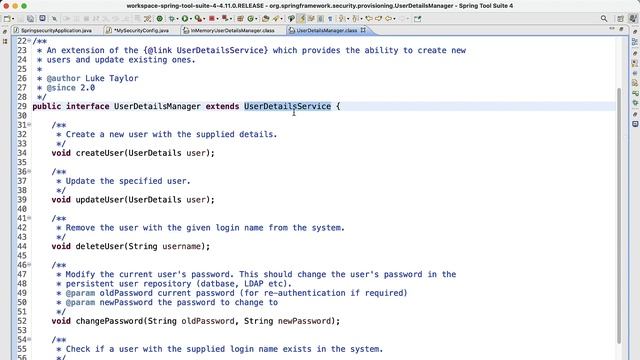Open the Next Annotation dropdown arrow
640x360 pixels.
[x=348, y=19]
